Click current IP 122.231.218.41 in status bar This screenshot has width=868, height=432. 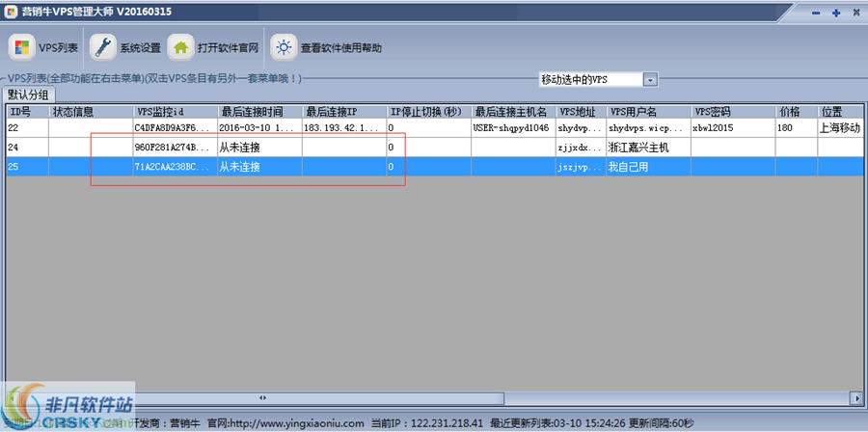click(445, 423)
